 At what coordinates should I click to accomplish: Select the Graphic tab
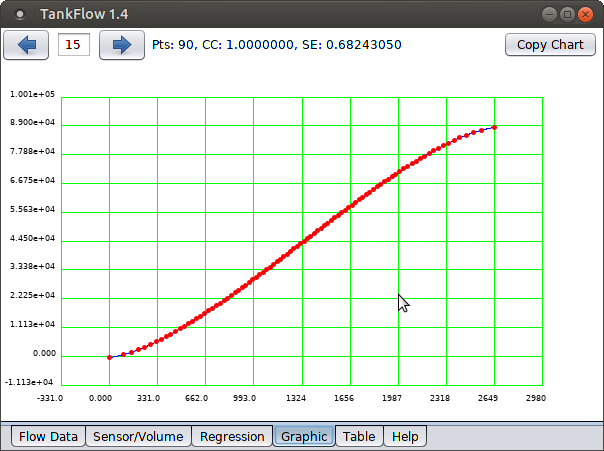coord(304,436)
